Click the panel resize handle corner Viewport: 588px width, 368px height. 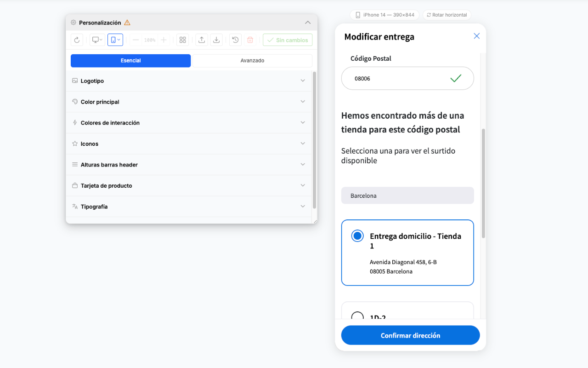[315, 222]
